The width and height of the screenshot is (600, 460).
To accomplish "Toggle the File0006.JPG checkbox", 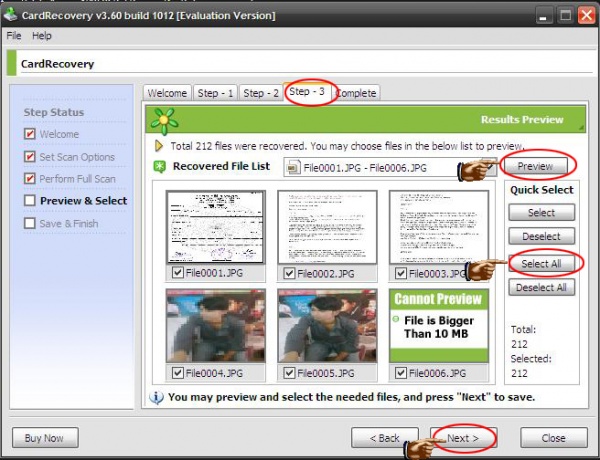I will point(401,373).
